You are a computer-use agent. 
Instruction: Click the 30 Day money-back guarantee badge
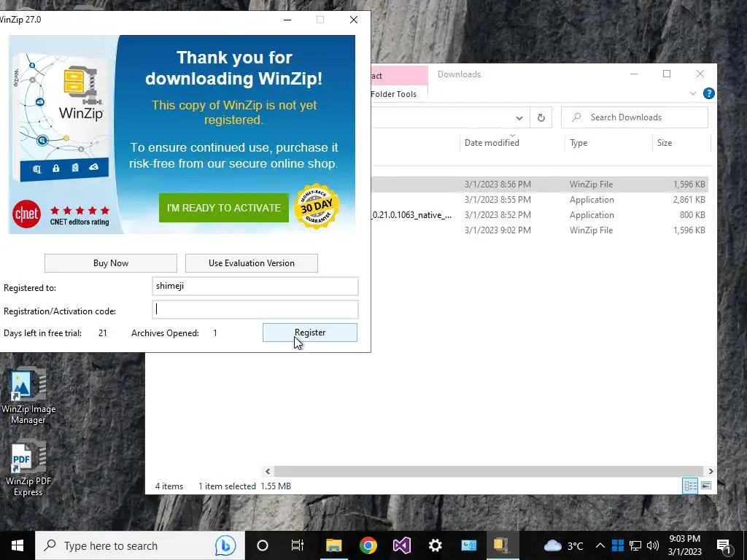(317, 206)
